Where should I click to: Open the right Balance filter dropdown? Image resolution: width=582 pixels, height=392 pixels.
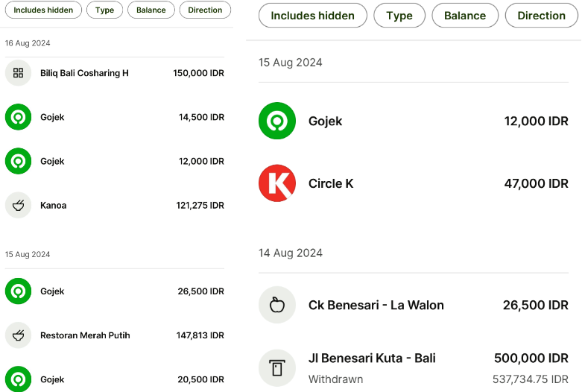pyautogui.click(x=465, y=16)
